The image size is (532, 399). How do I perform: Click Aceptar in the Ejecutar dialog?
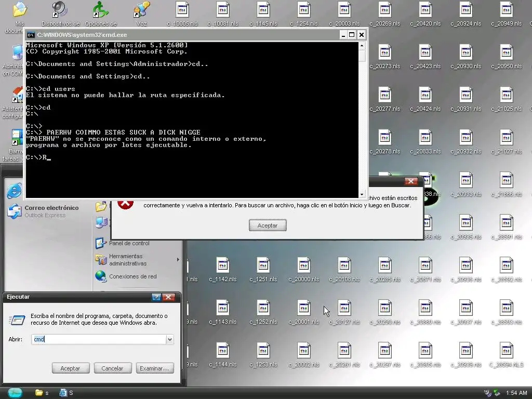(71, 368)
